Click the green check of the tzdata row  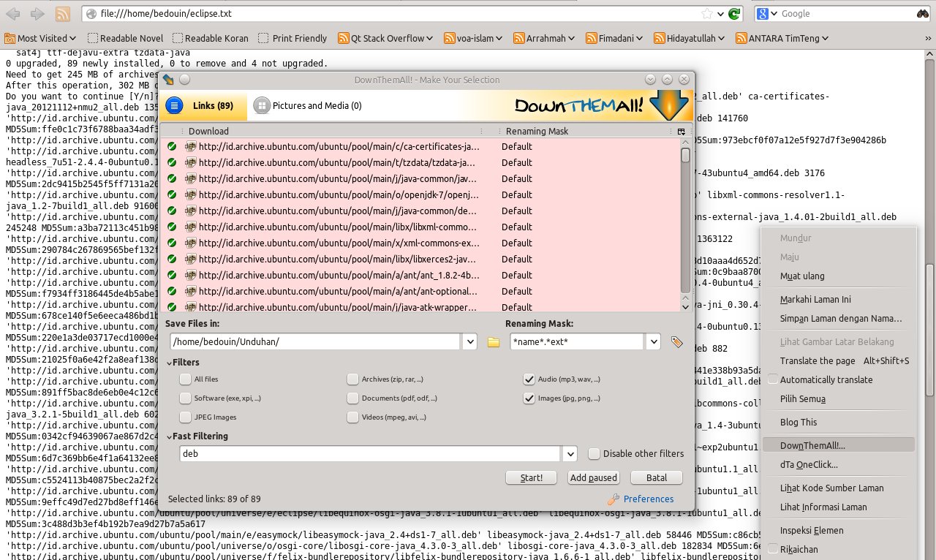click(x=172, y=162)
